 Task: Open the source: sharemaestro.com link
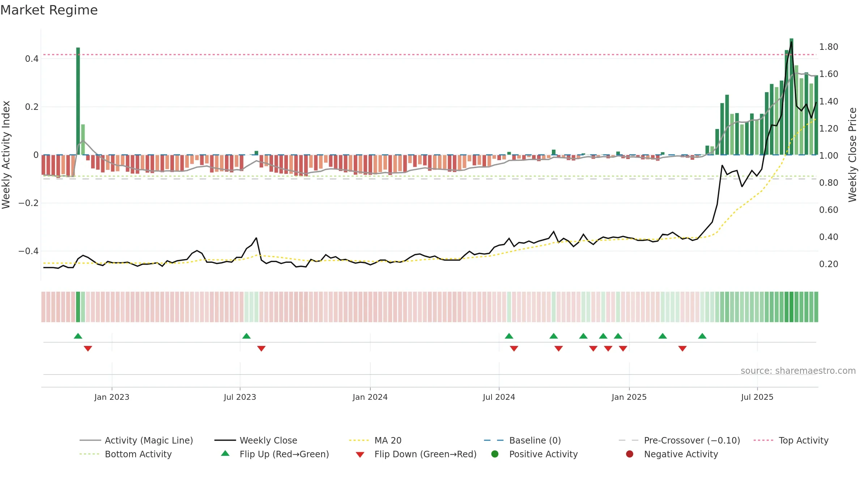point(798,371)
